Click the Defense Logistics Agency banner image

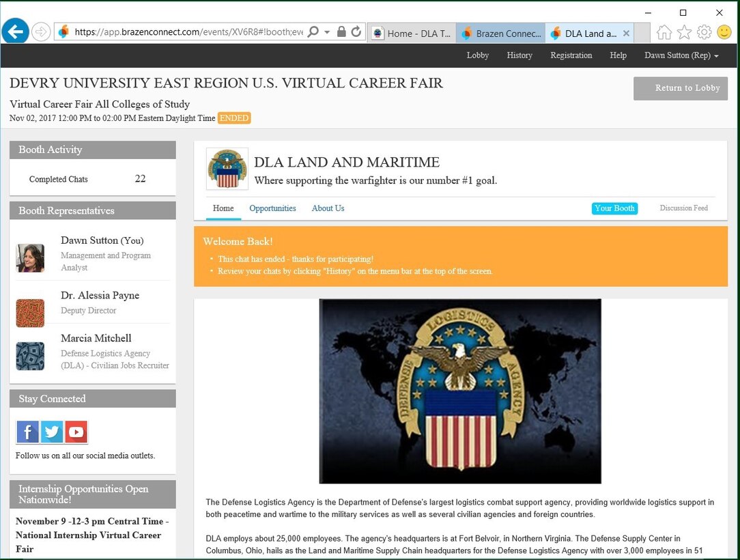pyautogui.click(x=460, y=391)
